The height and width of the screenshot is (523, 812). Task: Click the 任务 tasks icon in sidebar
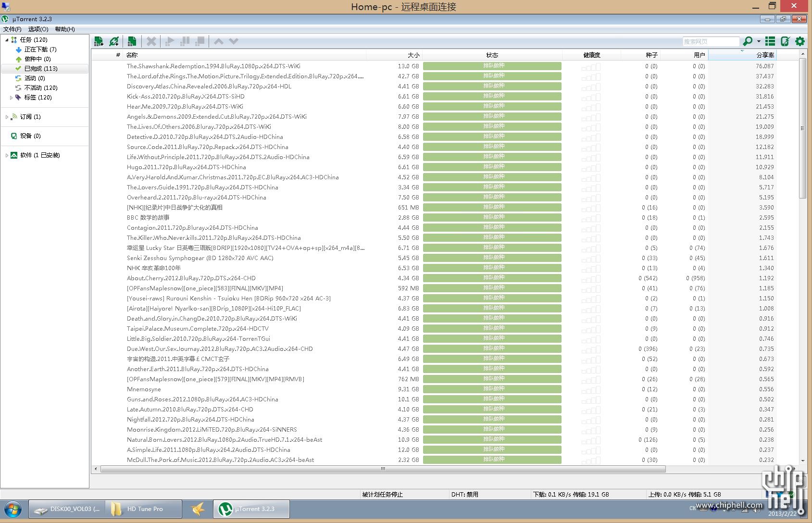click(14, 40)
